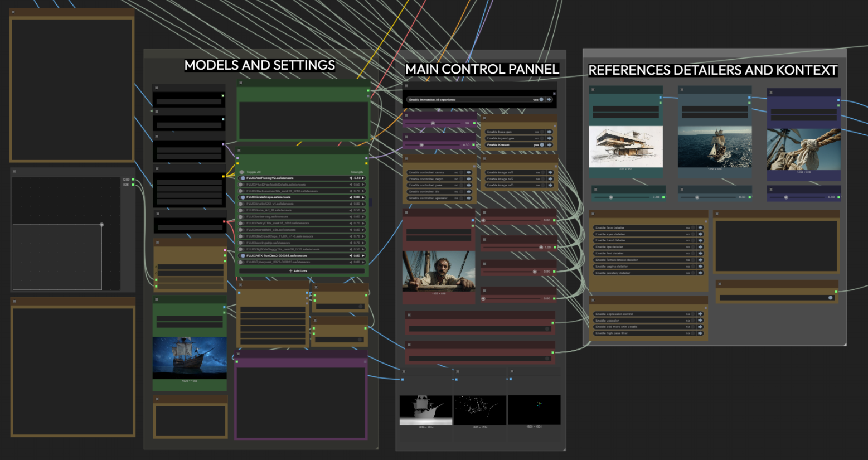868x460 pixels.
Task: Click the arrow next to Enable hand detailer
Action: click(700, 241)
